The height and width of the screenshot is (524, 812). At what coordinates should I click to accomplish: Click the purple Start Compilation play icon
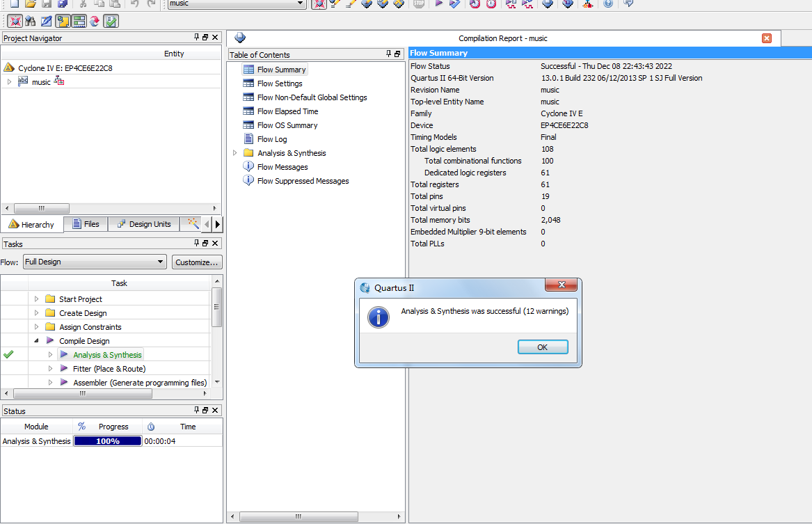tap(439, 3)
